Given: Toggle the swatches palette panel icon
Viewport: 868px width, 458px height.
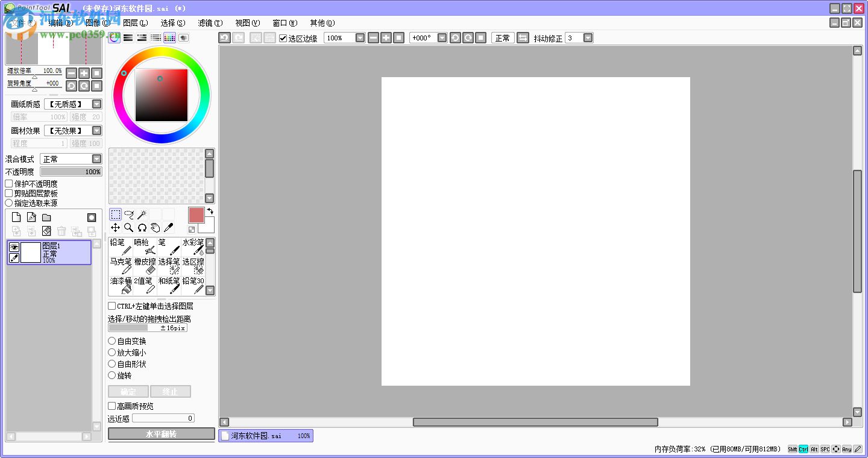Looking at the screenshot, I should click(x=169, y=37).
